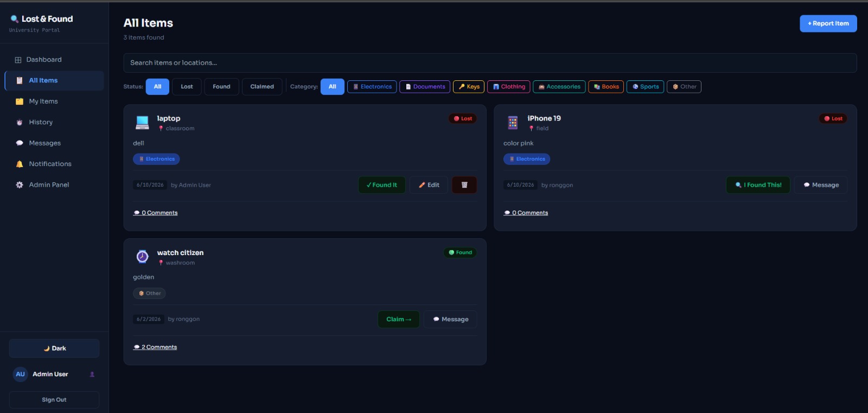Go to My Items page
Viewport: 868px width, 413px height.
pyautogui.click(x=54, y=101)
